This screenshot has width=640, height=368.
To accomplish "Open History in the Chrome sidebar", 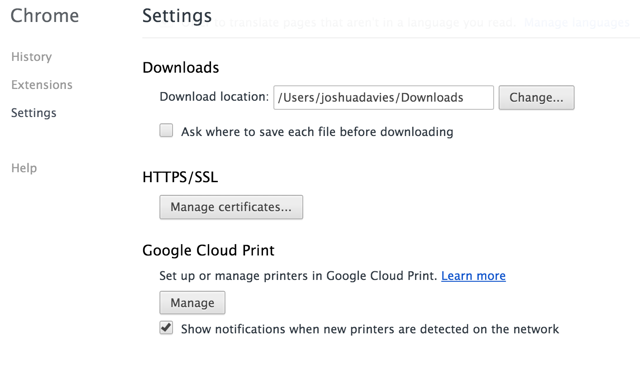I will 31,57.
